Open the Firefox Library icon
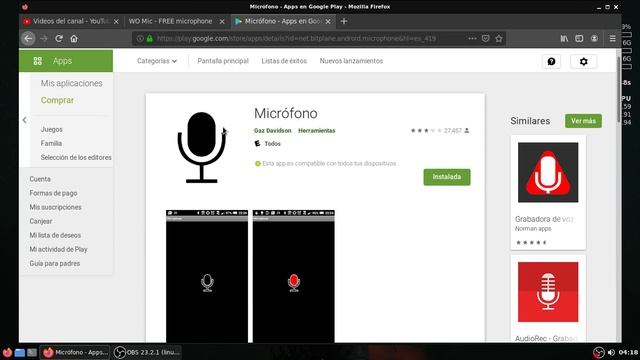 point(564,38)
